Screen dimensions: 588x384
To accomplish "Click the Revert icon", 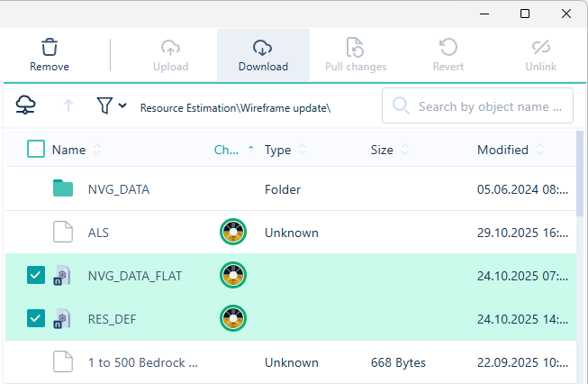I will [448, 47].
